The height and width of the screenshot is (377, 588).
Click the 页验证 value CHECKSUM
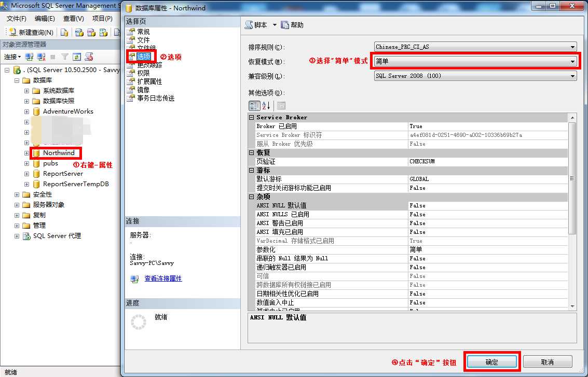[488, 161]
